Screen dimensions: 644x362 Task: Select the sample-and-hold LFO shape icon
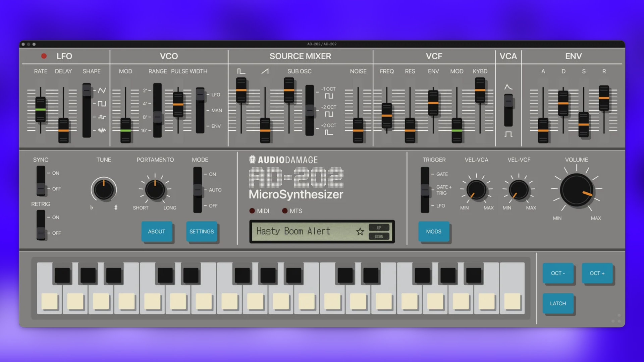[102, 117]
